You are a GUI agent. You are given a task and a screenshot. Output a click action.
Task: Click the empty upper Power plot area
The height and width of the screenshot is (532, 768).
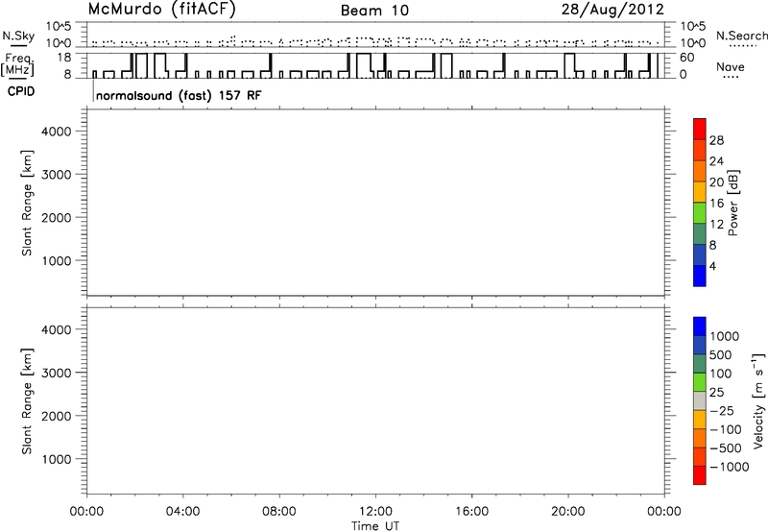(375, 203)
